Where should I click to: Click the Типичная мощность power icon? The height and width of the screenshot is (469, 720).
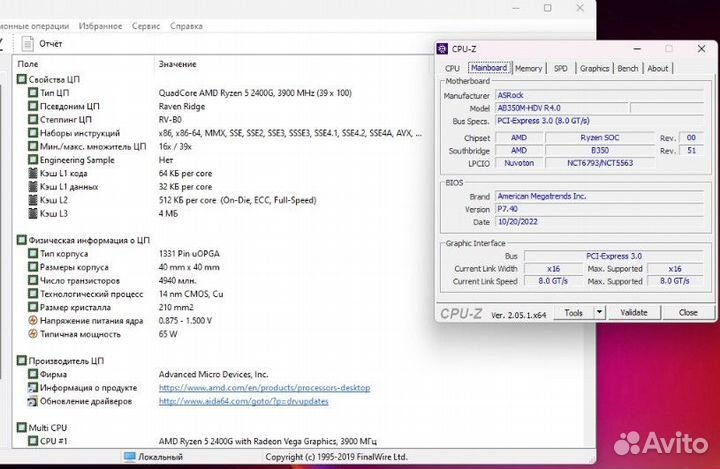33,334
